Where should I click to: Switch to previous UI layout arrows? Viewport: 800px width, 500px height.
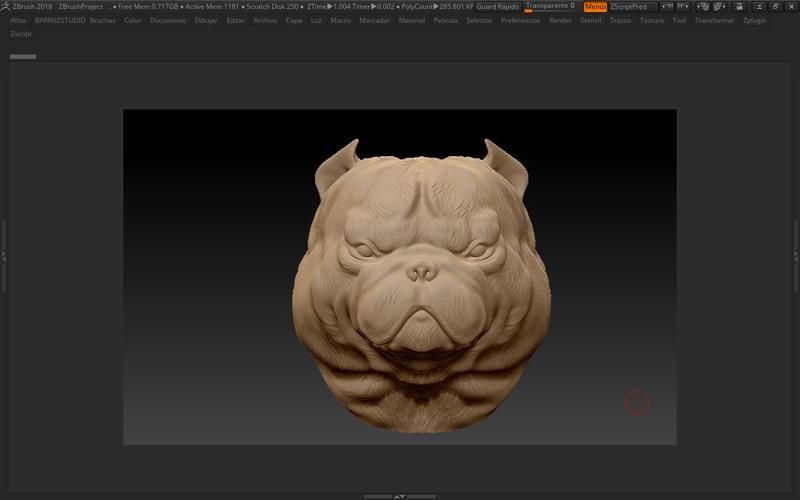point(667,7)
